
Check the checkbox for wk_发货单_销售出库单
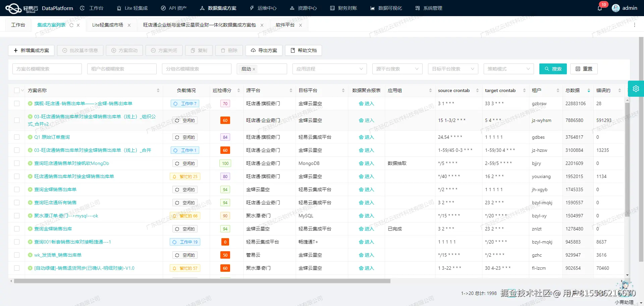tap(17, 255)
